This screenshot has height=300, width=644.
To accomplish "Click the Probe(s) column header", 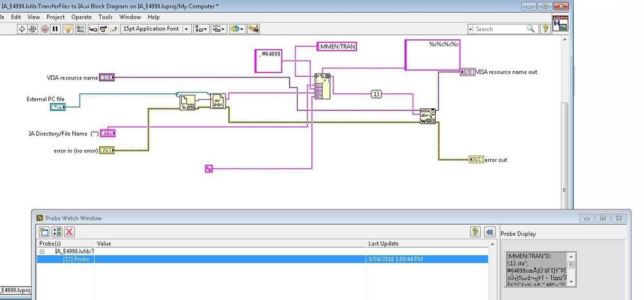I will point(66,244).
